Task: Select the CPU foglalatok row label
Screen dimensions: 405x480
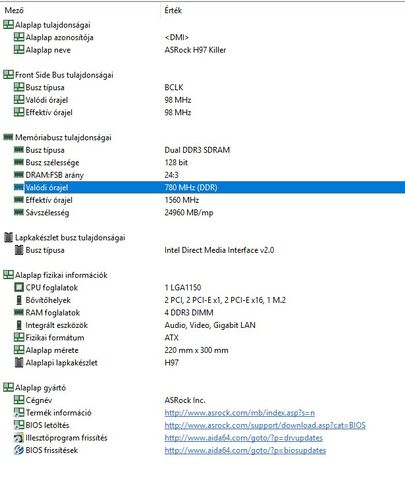Action: pyautogui.click(x=52, y=288)
